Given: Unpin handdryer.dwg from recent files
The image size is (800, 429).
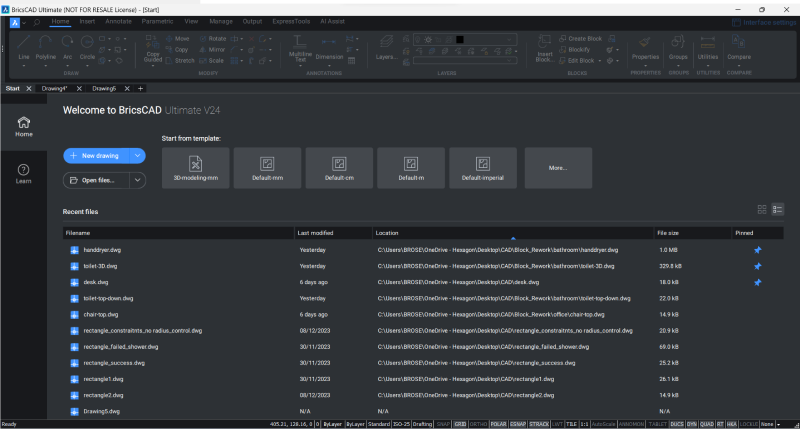Looking at the screenshot, I should tap(758, 250).
